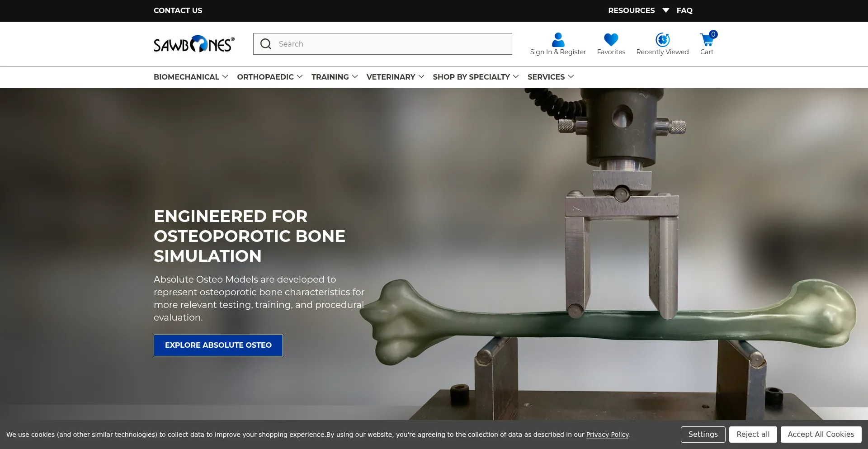
Task: Click the Favorites text label
Action: (611, 52)
